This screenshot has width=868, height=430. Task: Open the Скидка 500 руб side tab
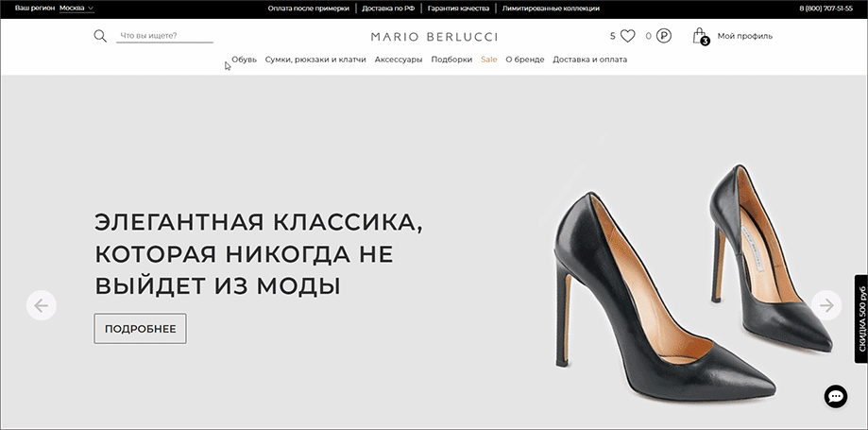(x=860, y=318)
